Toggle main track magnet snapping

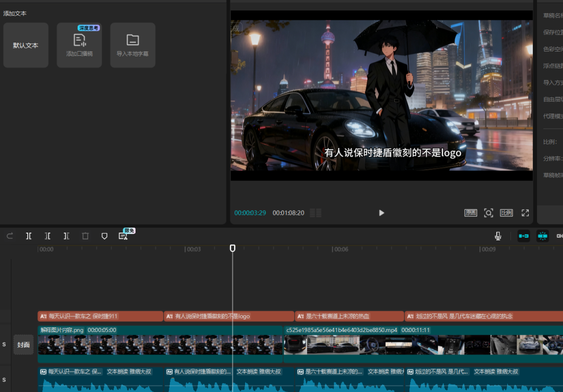[x=523, y=236]
